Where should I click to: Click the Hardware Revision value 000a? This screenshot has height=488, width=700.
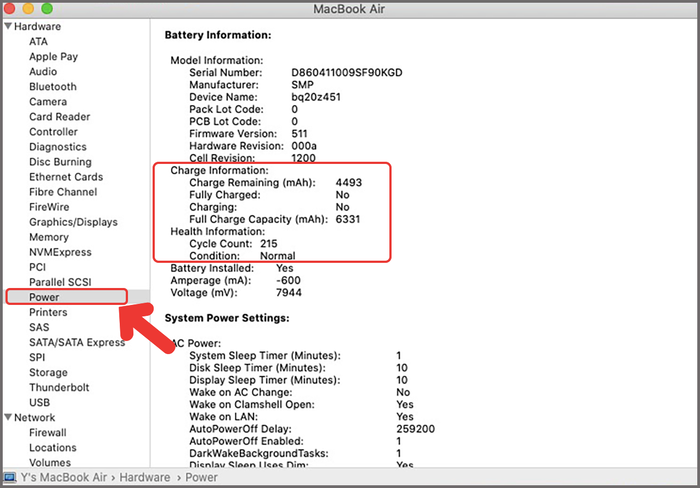[304, 146]
